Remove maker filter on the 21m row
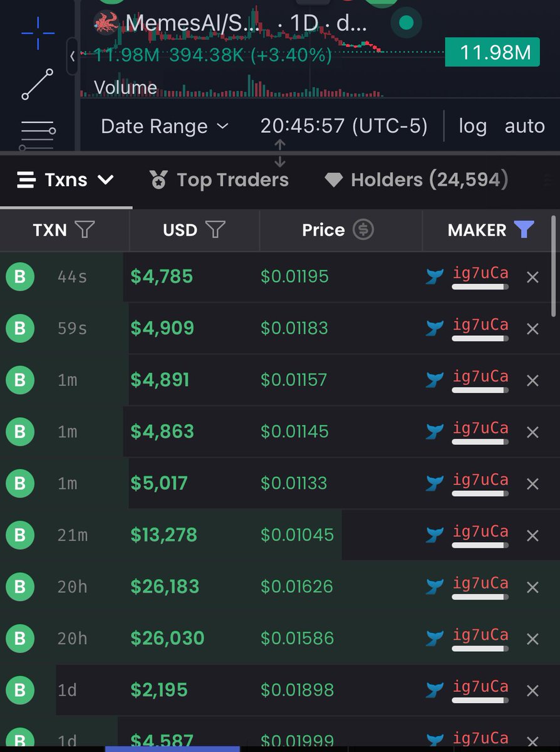The width and height of the screenshot is (560, 752). [x=532, y=536]
